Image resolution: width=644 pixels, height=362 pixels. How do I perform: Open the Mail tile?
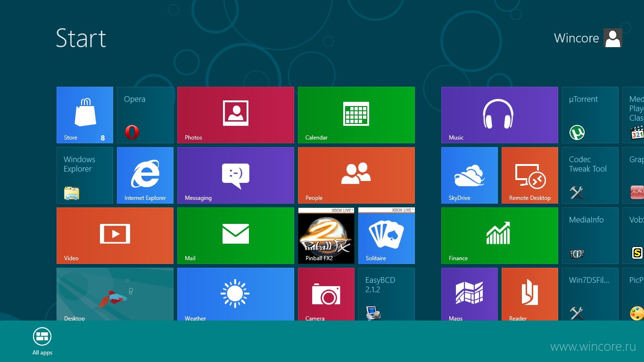236,236
